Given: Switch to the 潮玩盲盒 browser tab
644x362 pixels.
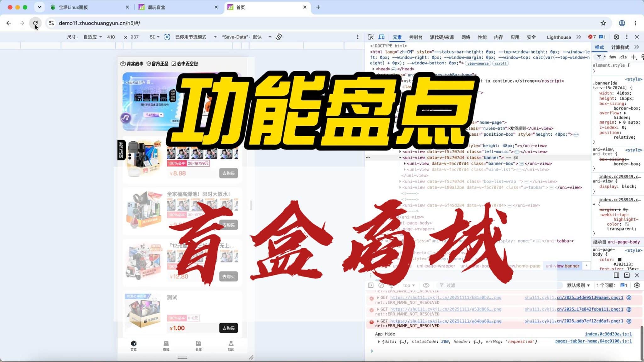Looking at the screenshot, I should (178, 7).
